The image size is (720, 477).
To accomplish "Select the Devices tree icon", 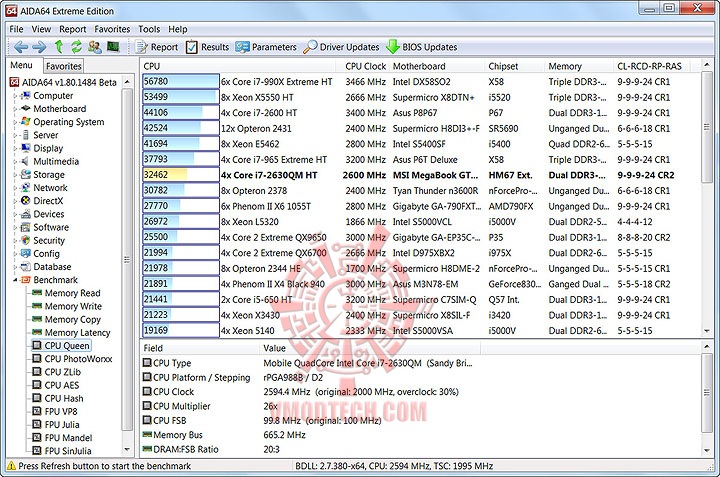I will click(26, 214).
